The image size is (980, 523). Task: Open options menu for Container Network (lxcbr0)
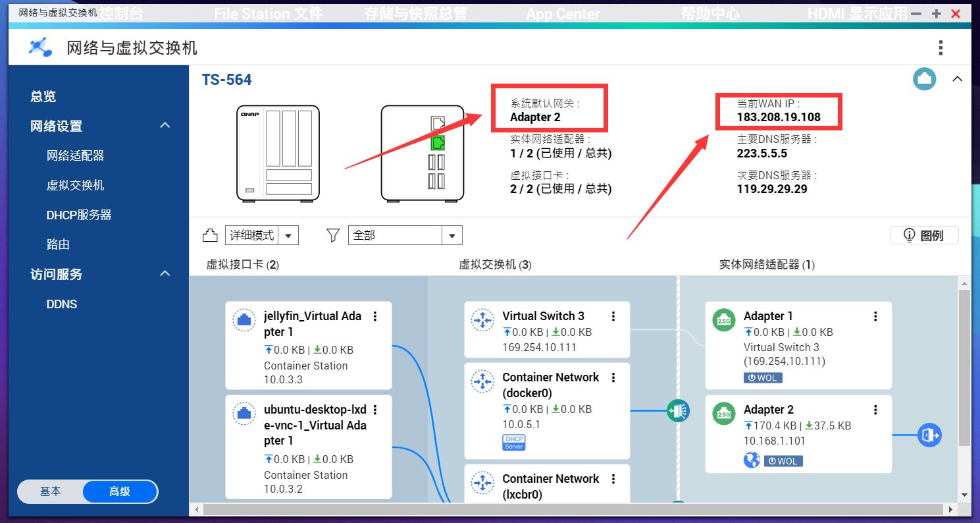[x=613, y=479]
